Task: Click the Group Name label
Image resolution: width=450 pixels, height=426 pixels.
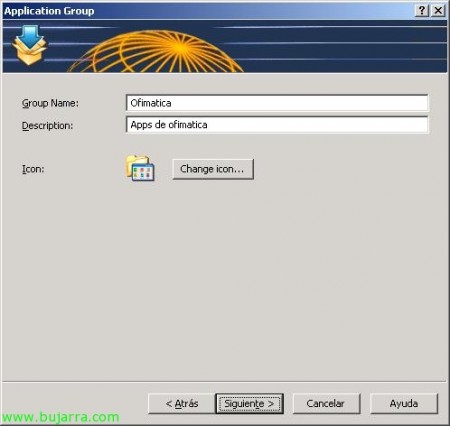Action: pos(50,103)
